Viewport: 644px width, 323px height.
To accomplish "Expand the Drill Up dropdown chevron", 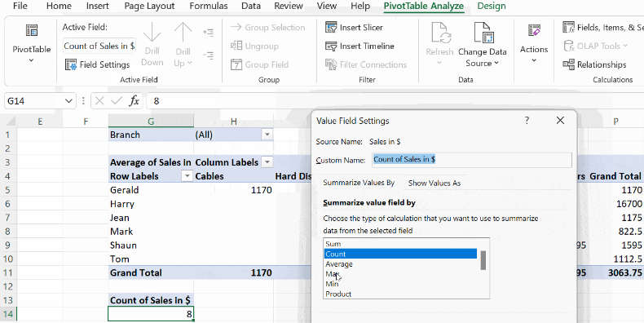I will (x=189, y=63).
